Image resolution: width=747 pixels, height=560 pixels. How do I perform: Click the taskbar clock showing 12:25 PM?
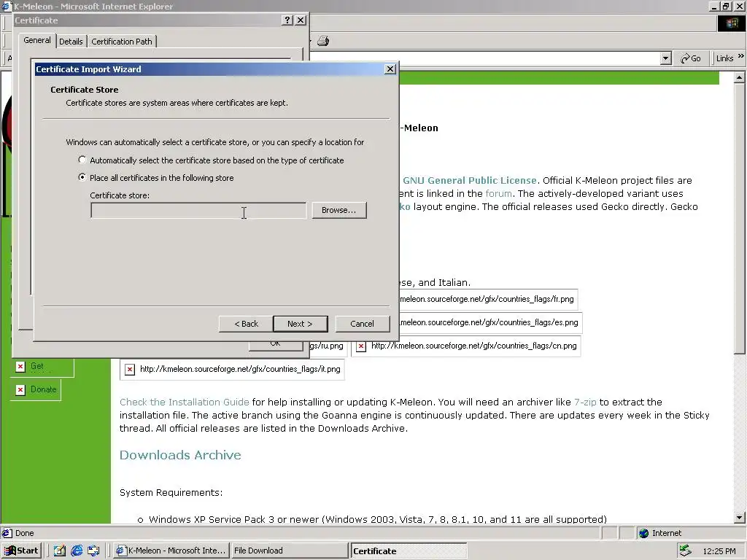tap(719, 551)
